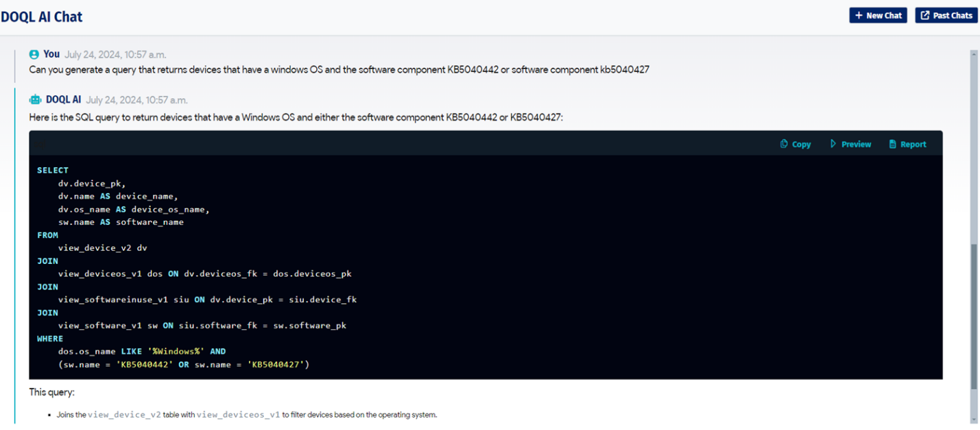
Task: Click the view_softwareinuse_v1 join line
Action: 207,300
